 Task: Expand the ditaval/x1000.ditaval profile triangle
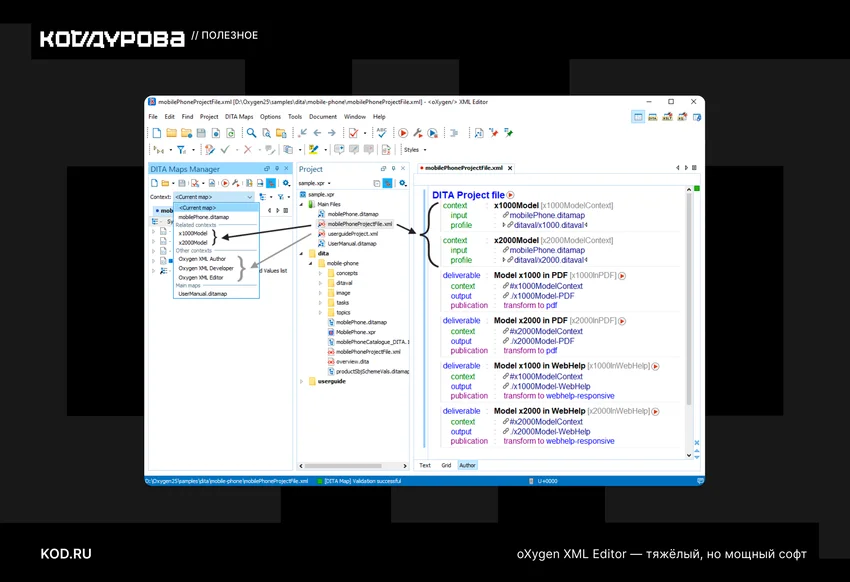click(x=504, y=225)
